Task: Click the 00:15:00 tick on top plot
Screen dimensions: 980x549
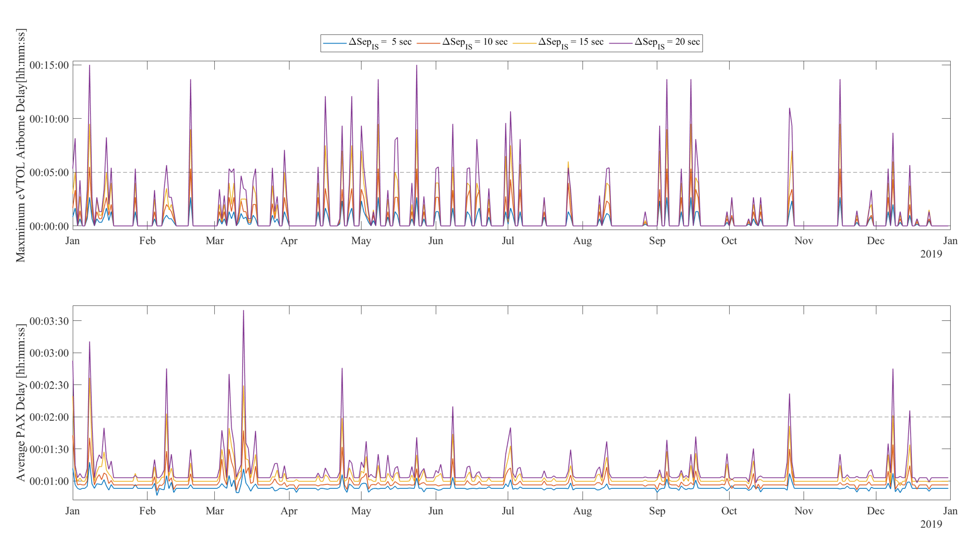Action: click(x=49, y=65)
